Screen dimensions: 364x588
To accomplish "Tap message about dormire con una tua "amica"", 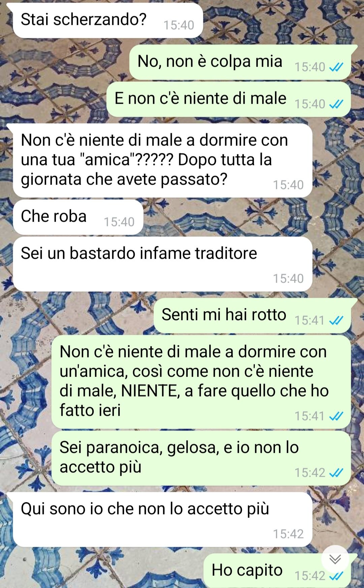I will (162, 160).
